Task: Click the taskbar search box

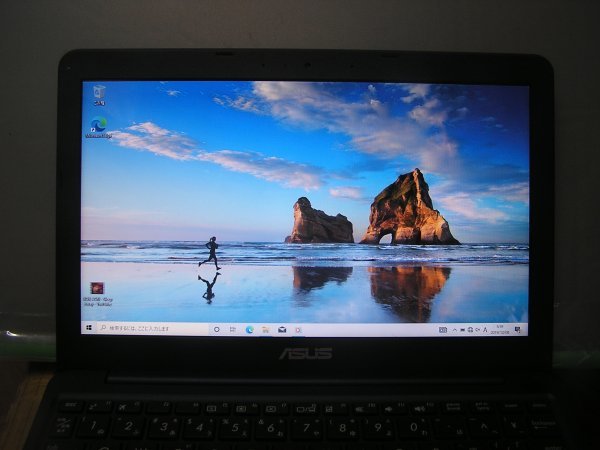Action: tap(153, 328)
